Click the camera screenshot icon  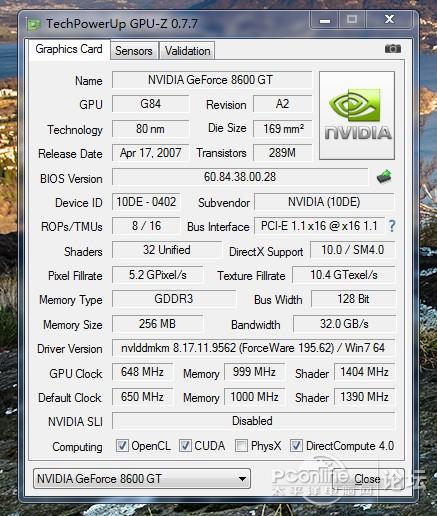pyautogui.click(x=393, y=49)
